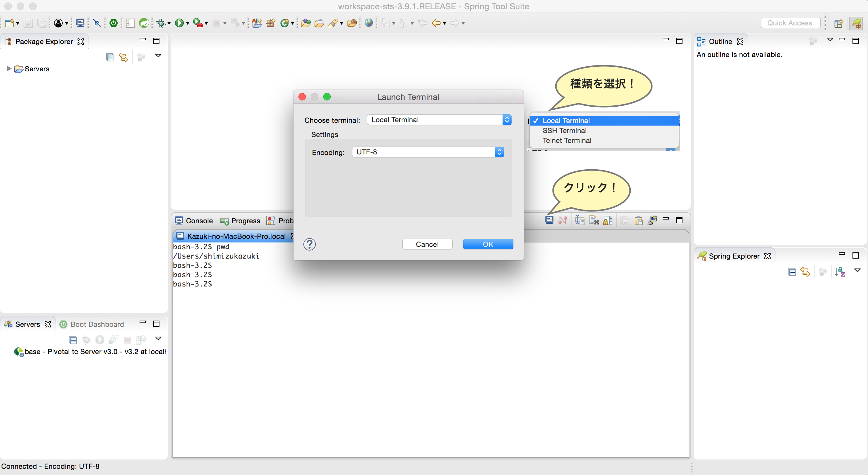This screenshot has width=868, height=475.
Task: Select Telnet Terminal option
Action: (x=566, y=140)
